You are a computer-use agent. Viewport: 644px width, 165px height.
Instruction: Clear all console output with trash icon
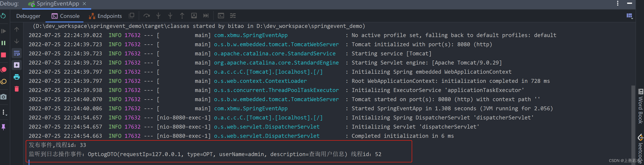click(16, 89)
